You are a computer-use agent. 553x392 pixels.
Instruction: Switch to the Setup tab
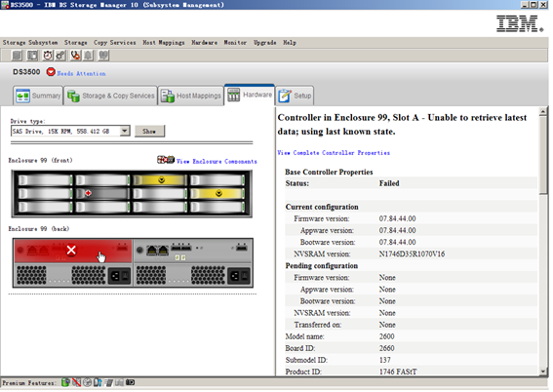(x=295, y=96)
